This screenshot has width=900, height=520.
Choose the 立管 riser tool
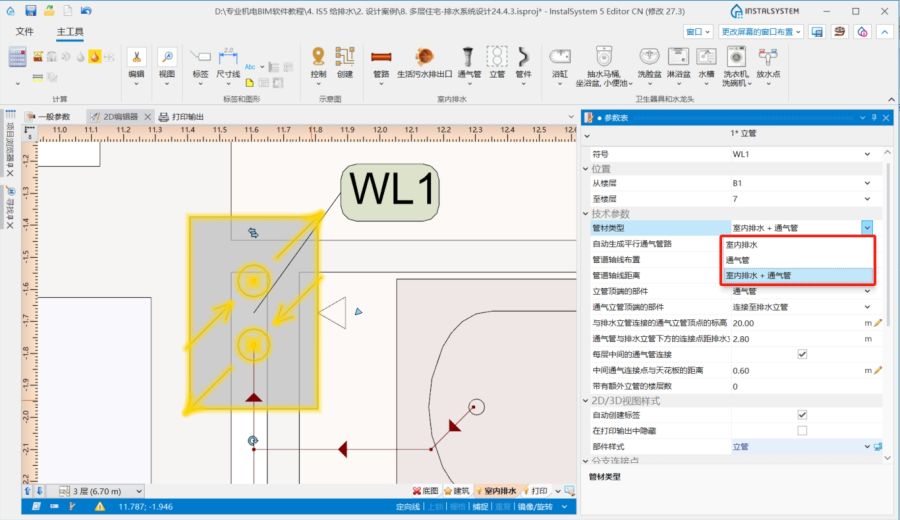point(497,60)
